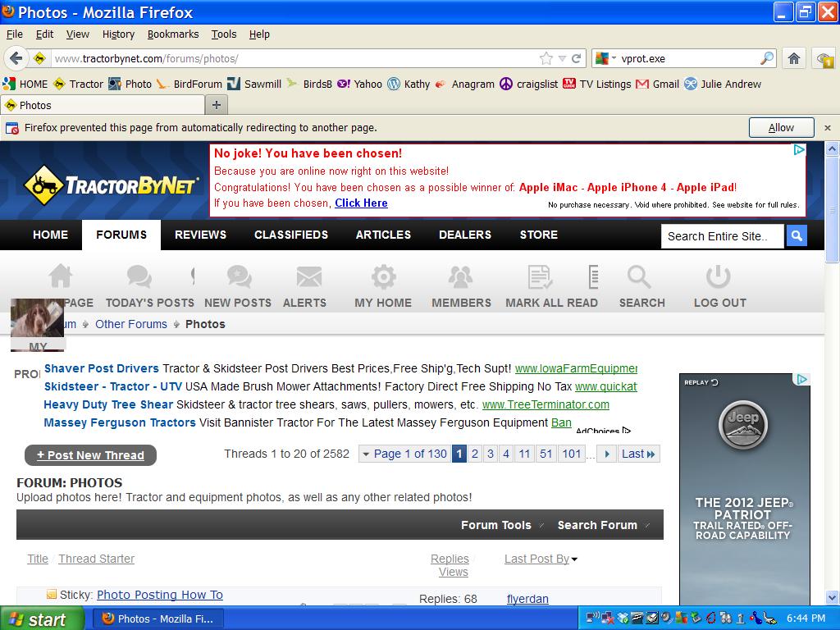840x630 pixels.
Task: Bookmark this page with the star icon
Action: coord(546,58)
